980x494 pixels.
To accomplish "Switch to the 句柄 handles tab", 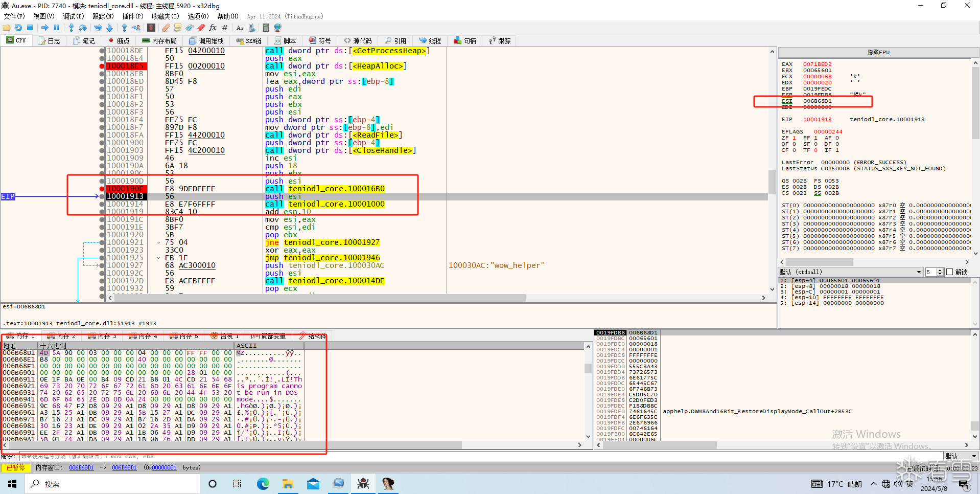I will [x=465, y=41].
